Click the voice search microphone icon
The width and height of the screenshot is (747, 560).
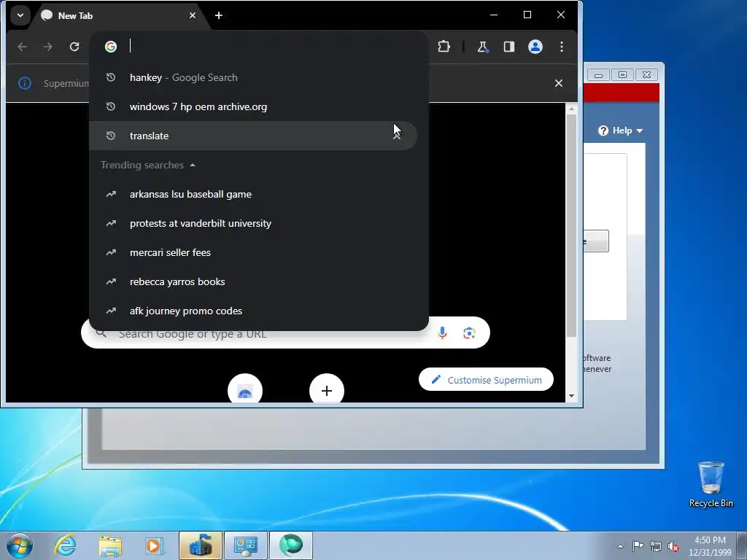click(x=442, y=333)
